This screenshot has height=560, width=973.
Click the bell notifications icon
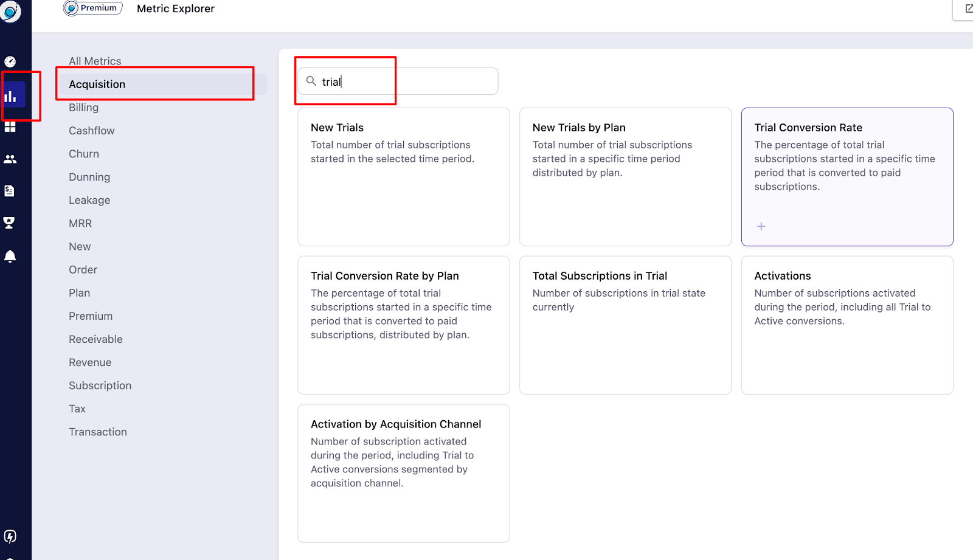(x=10, y=256)
